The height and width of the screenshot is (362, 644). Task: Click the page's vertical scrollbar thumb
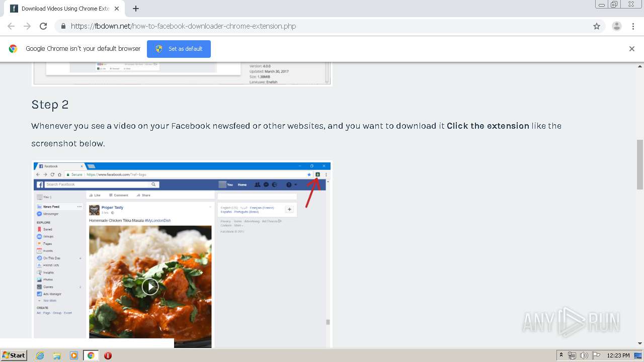pos(640,164)
